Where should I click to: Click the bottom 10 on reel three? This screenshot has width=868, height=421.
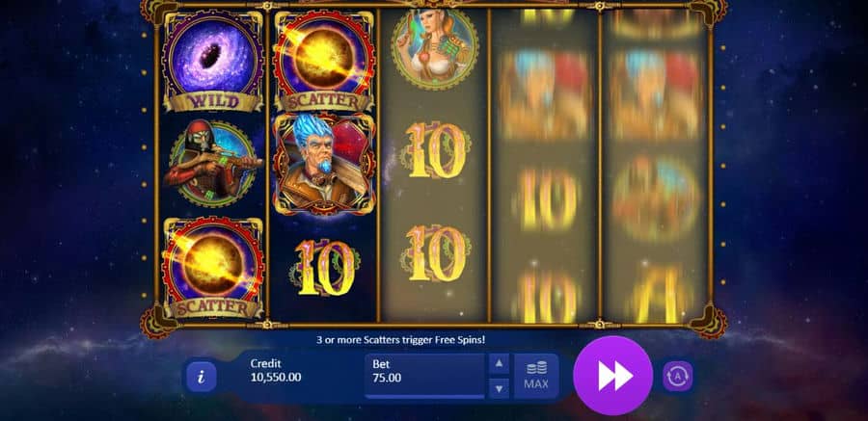pyautogui.click(x=436, y=252)
